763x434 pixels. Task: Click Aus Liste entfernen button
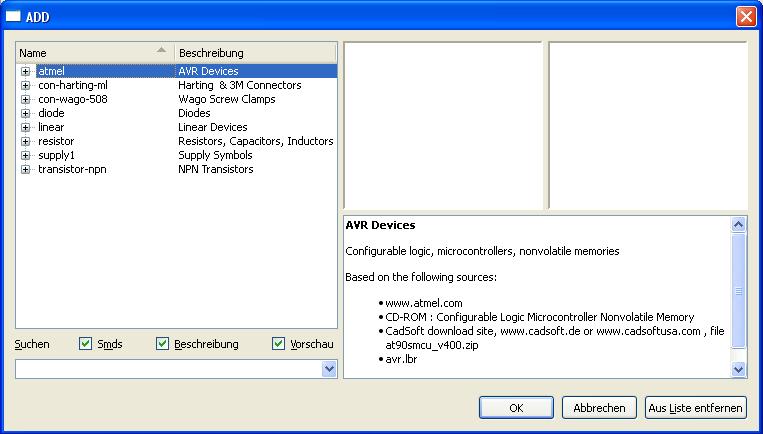click(x=695, y=408)
